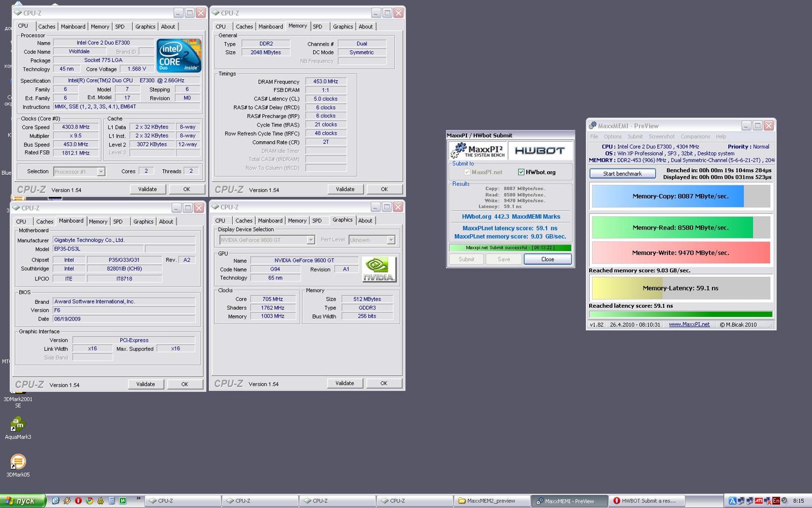Click OK in the Memory tab CPU-Z window
Viewport: 812px width, 508px height.
(x=384, y=189)
